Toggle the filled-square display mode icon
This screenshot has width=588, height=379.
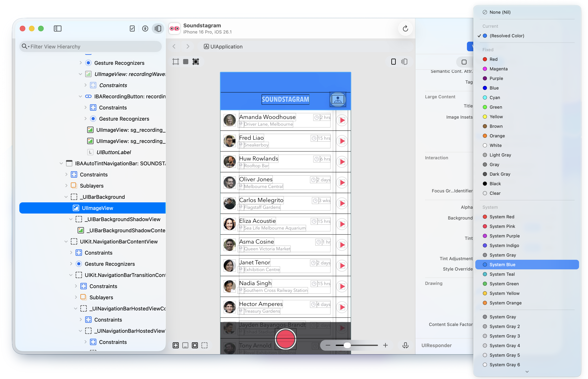point(186,62)
